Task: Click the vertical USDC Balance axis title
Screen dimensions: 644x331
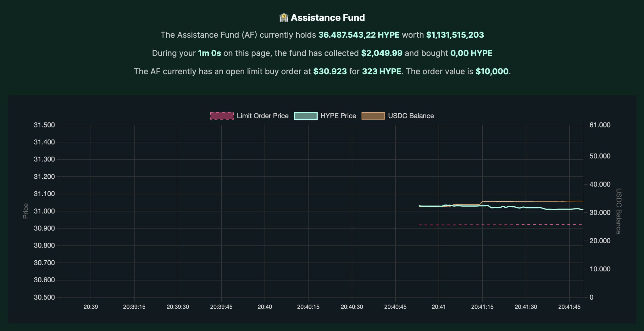Action: coord(618,211)
